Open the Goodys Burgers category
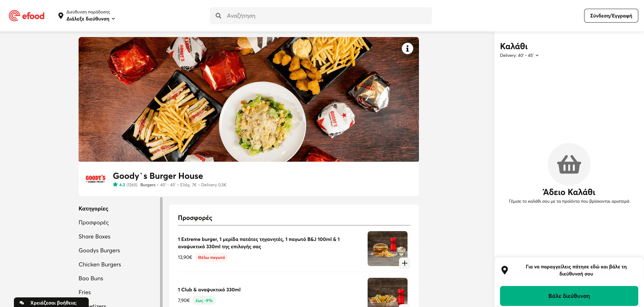The height and width of the screenshot is (307, 644). (99, 250)
